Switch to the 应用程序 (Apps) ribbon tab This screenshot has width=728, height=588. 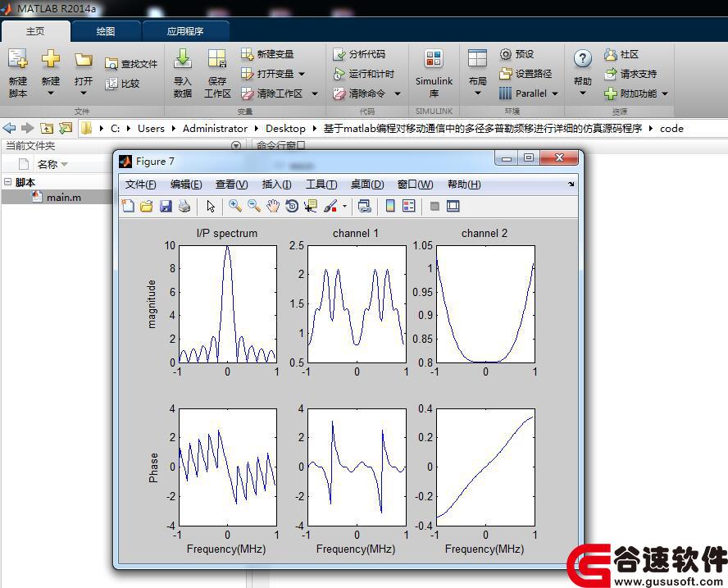click(x=185, y=31)
